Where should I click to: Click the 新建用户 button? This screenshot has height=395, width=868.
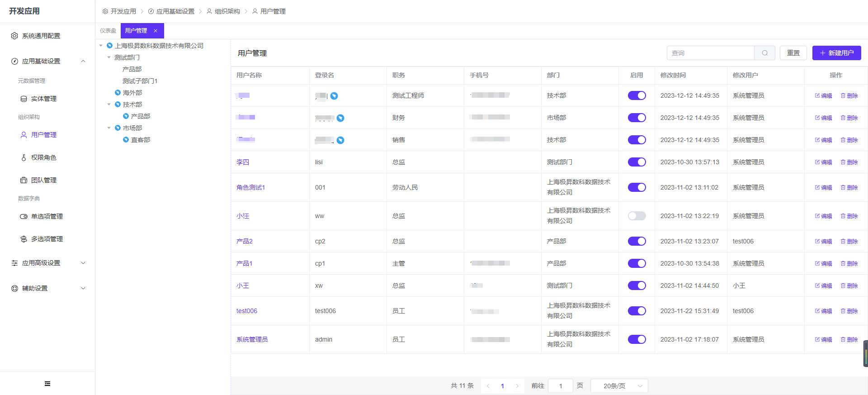point(836,53)
